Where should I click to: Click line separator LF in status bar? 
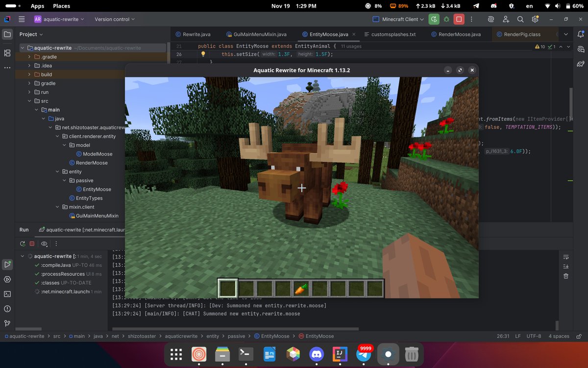click(x=518, y=336)
